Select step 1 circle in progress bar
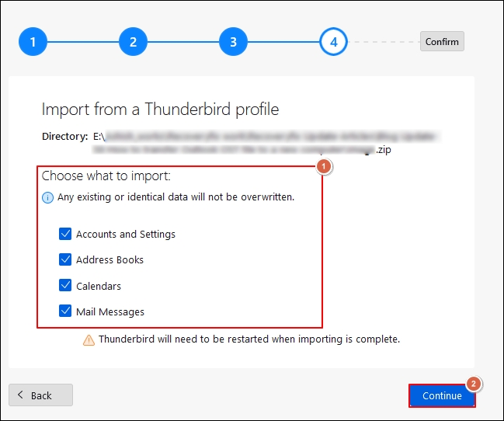Image resolution: width=504 pixels, height=421 pixels. (33, 41)
